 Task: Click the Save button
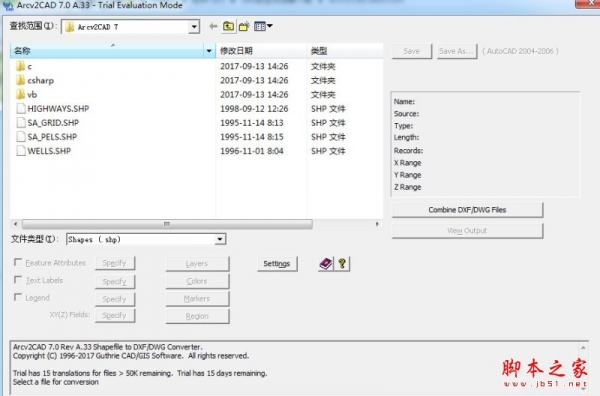[x=412, y=51]
